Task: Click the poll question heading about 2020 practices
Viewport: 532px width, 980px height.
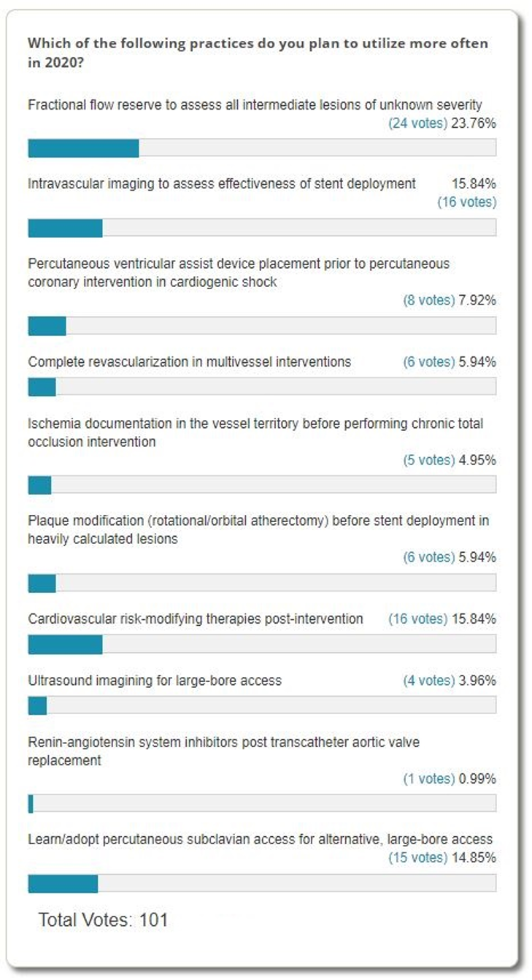Action: (257, 52)
